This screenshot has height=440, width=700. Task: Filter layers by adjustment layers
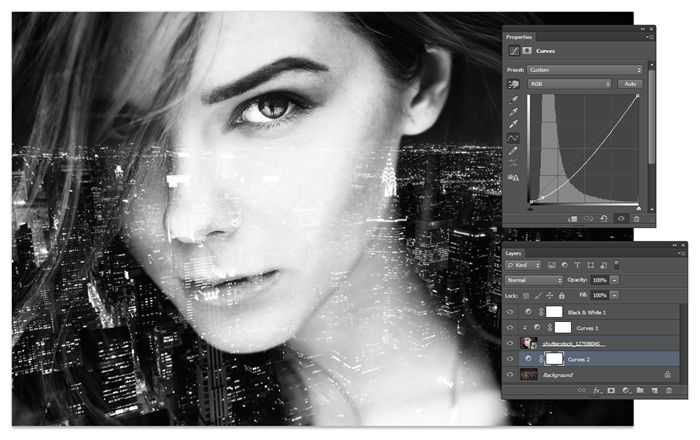565,266
